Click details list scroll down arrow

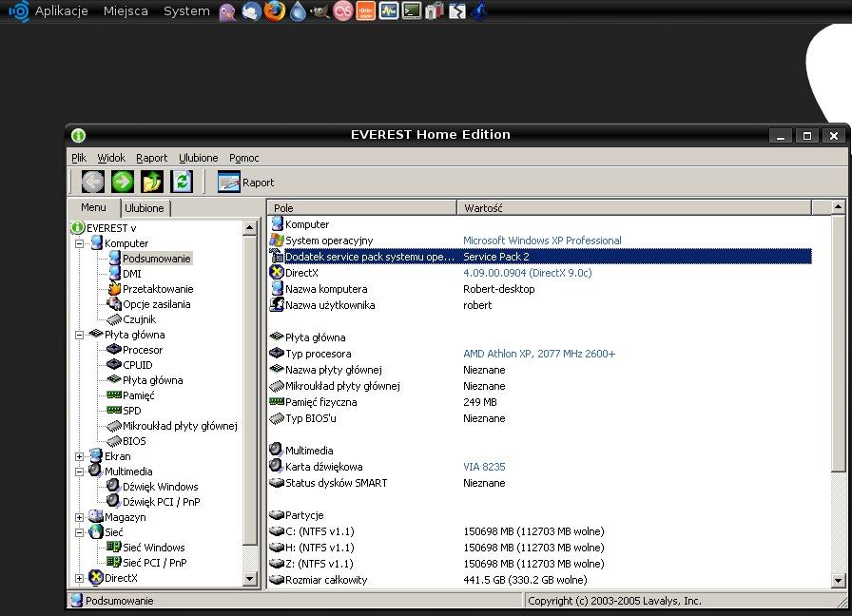[x=838, y=581]
